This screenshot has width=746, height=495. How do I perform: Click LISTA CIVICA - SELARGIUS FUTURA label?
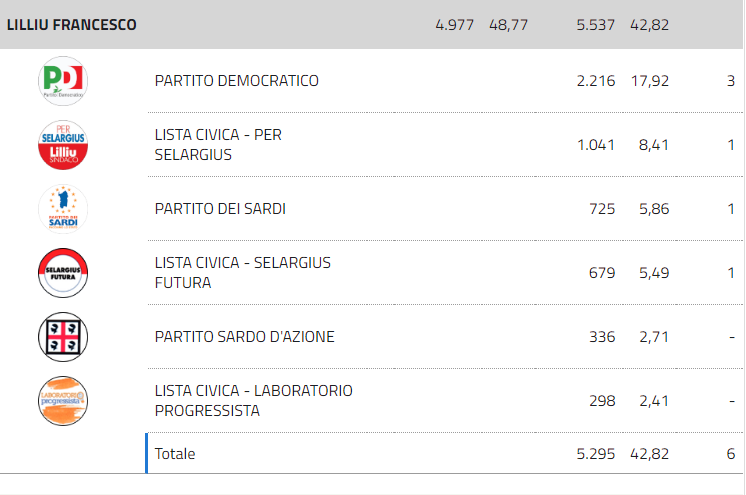pos(243,273)
